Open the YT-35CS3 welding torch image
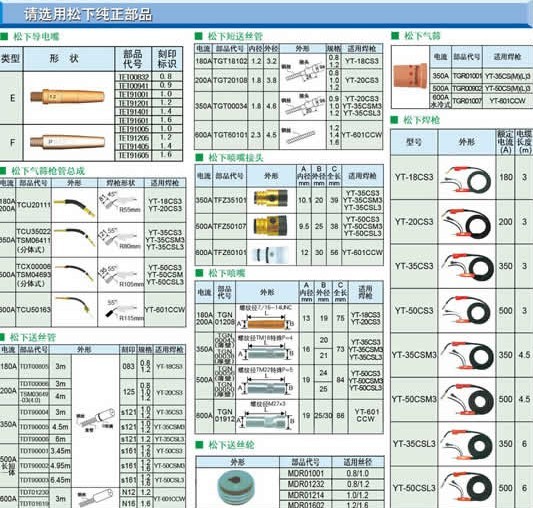Screen dimensions: 533x508 click(467, 267)
